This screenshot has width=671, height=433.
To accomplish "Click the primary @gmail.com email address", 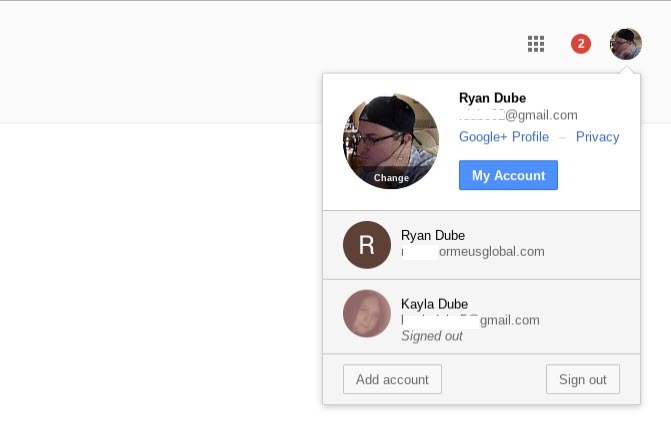I will click(x=518, y=115).
